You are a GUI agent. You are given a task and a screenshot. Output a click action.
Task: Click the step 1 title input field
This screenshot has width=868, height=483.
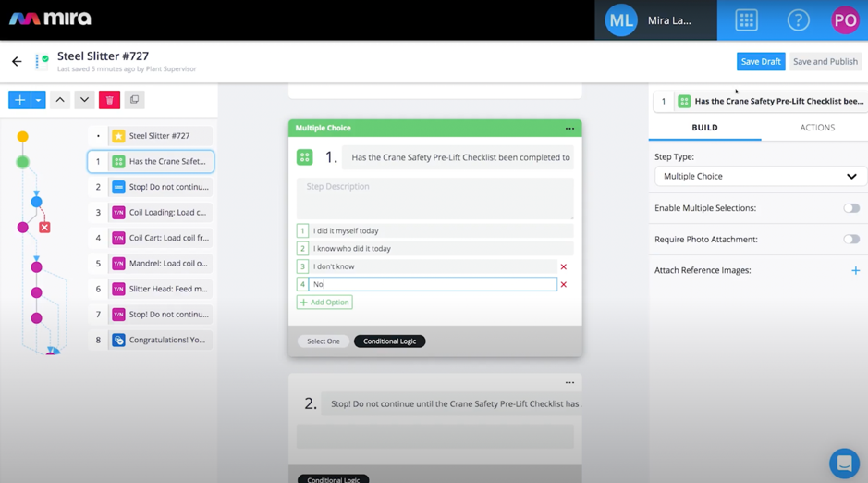coord(458,157)
